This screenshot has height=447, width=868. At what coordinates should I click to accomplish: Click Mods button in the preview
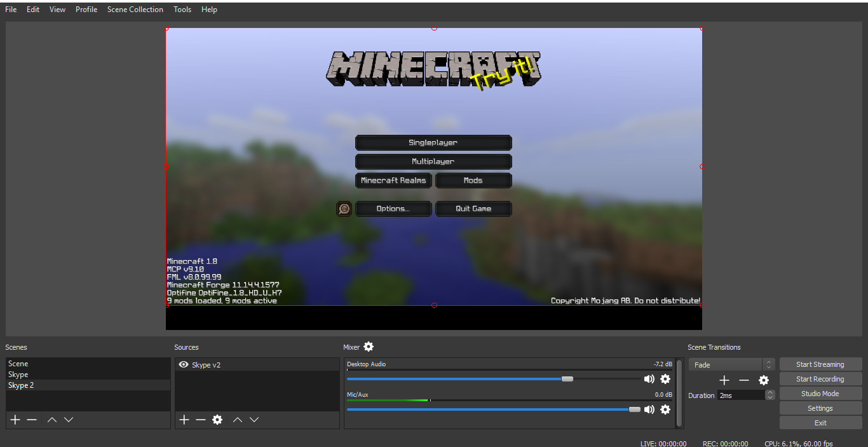coord(473,181)
